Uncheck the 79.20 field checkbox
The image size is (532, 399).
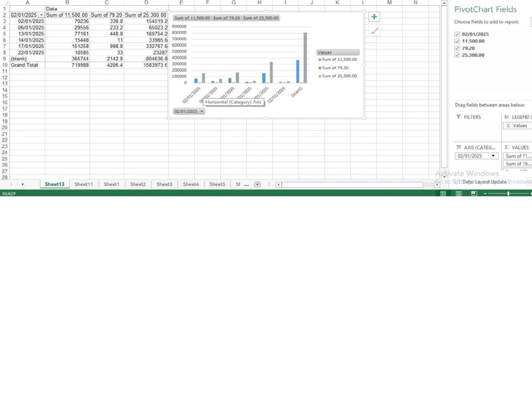[x=457, y=48]
